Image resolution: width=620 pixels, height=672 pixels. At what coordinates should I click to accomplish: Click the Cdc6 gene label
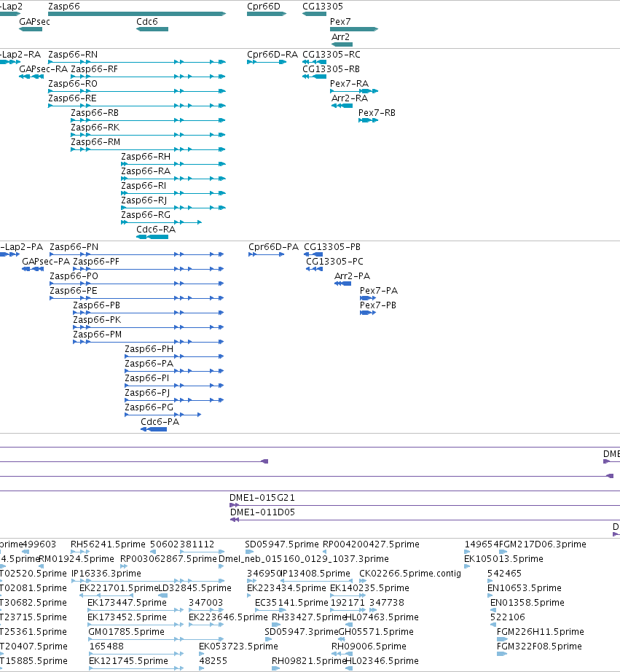click(147, 22)
